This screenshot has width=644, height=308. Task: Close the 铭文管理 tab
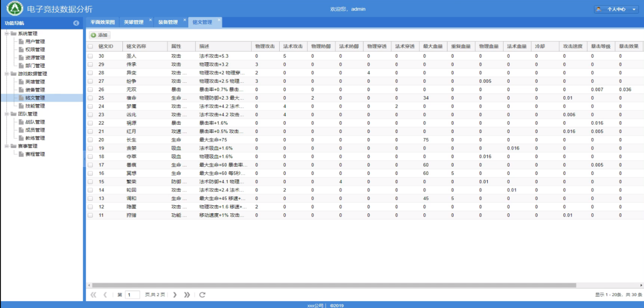[x=219, y=20]
